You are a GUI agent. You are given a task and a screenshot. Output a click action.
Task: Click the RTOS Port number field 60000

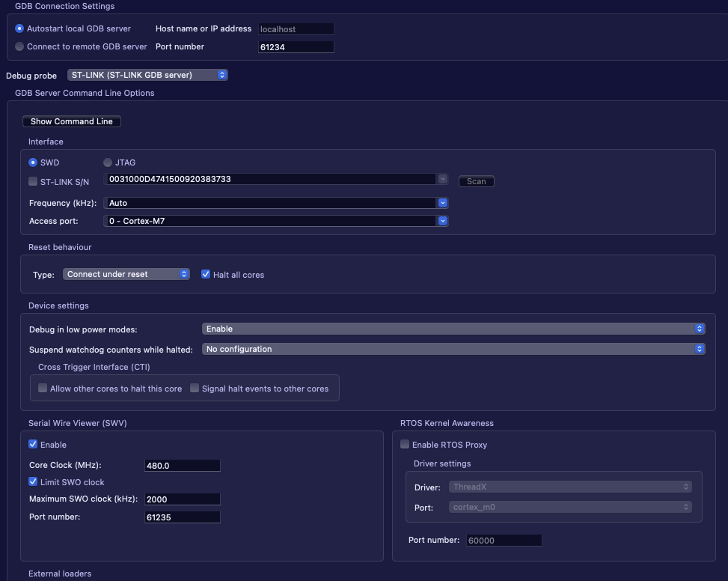tap(504, 540)
